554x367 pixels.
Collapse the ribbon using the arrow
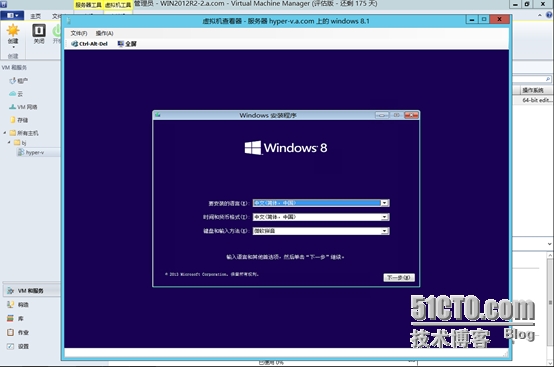[540, 15]
